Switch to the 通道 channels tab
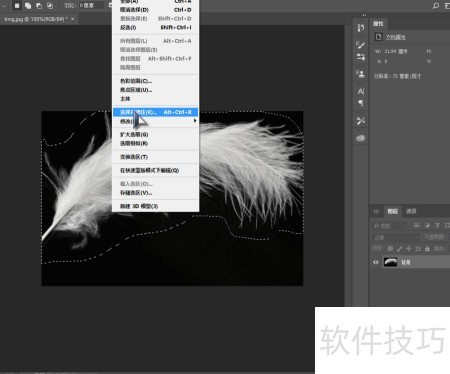Viewport: 450px width, 374px height. [x=411, y=211]
